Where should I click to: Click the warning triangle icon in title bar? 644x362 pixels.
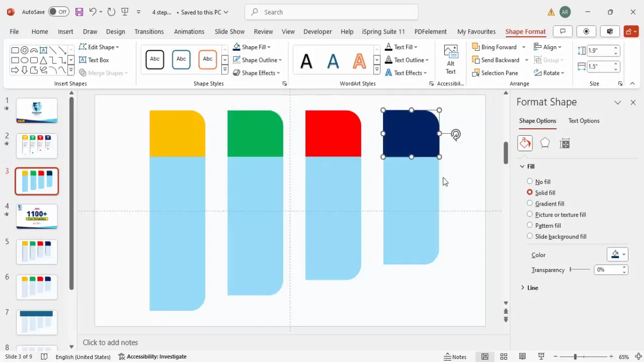click(x=551, y=12)
